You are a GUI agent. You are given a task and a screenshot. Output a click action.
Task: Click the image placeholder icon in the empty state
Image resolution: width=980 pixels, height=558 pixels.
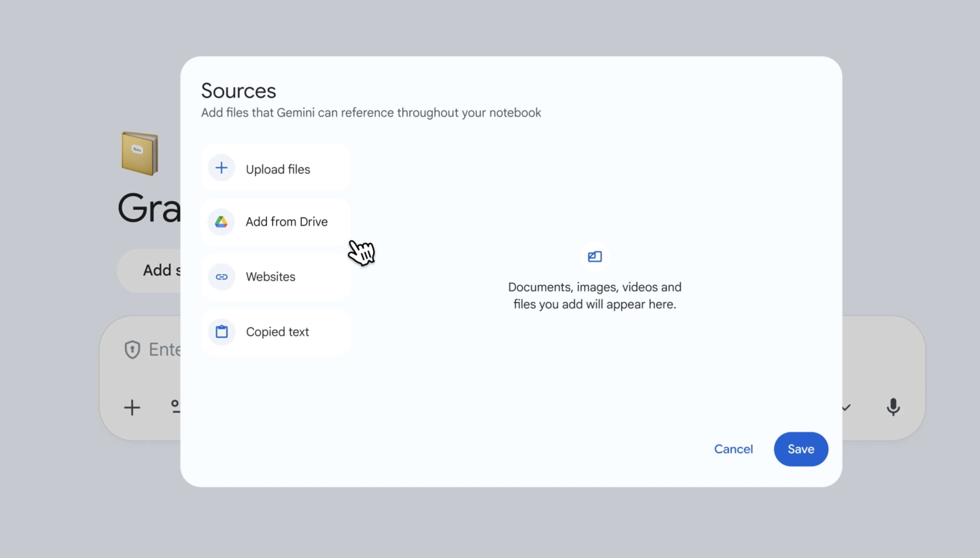(x=594, y=256)
